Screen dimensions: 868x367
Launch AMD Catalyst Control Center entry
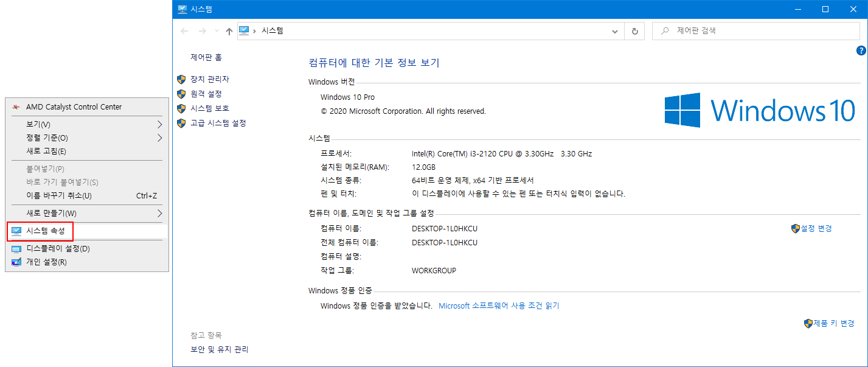pos(87,107)
